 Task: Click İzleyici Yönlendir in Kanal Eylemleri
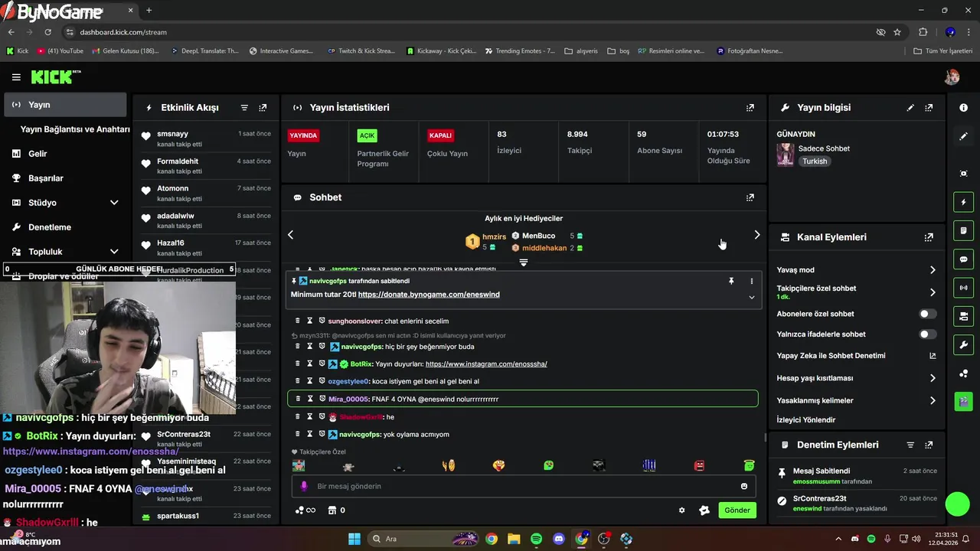click(806, 420)
